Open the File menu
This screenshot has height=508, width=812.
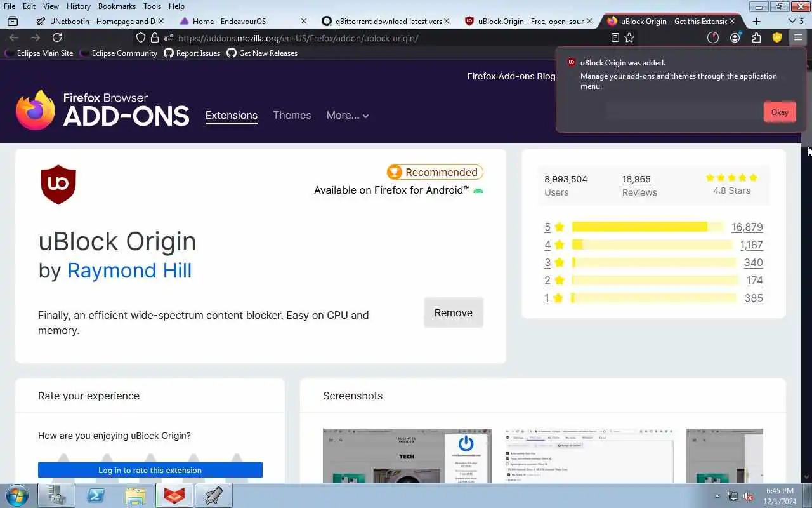[x=10, y=6]
